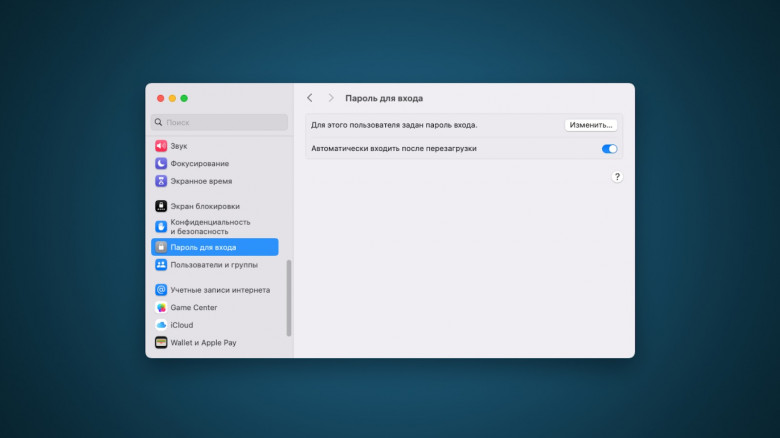780x438 pixels.
Task: Choose Экран блокировки in the sidebar list
Action: click(x=205, y=206)
